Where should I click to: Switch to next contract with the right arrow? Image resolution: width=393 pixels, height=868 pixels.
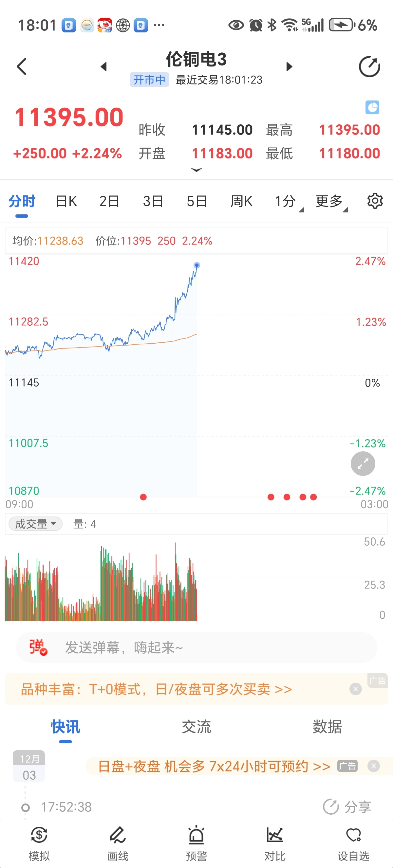click(x=289, y=67)
